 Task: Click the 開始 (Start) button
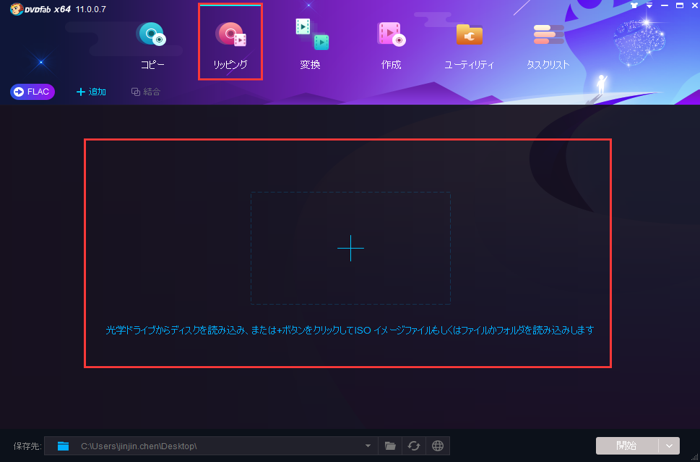click(x=627, y=445)
